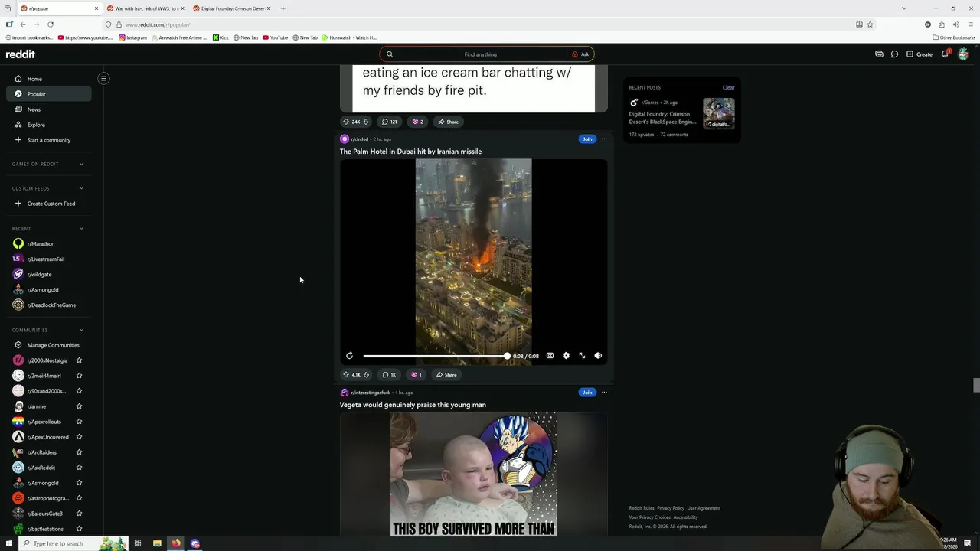Click the page vertical scrollbar

tap(976, 385)
